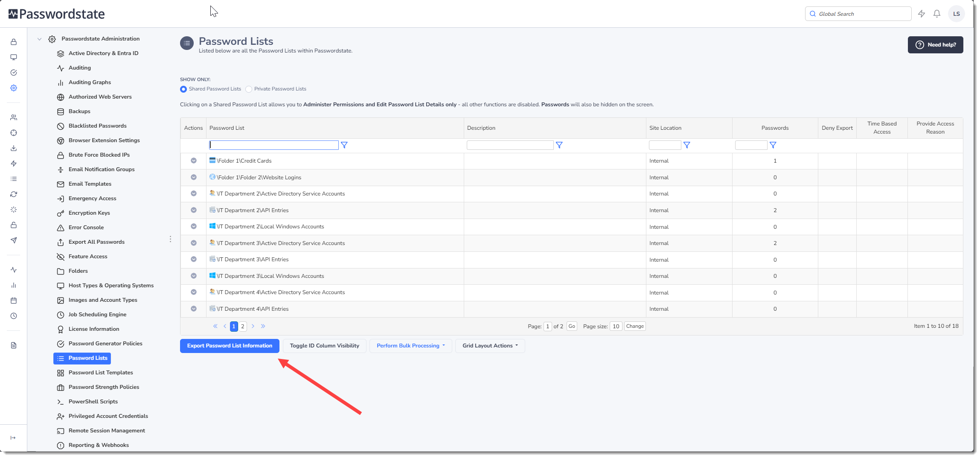Click Toggle ID Column Visibility button
This screenshot has width=980, height=458.
tap(325, 346)
